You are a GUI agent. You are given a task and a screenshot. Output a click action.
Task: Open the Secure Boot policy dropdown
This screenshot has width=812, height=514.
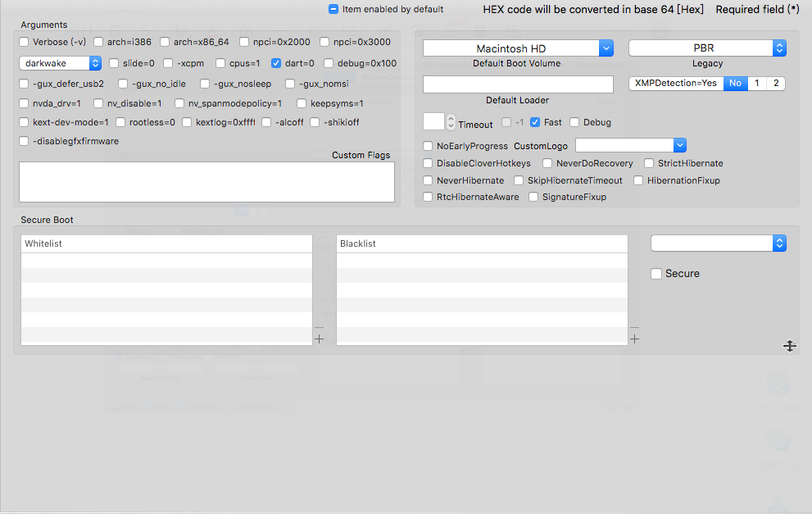[719, 243]
